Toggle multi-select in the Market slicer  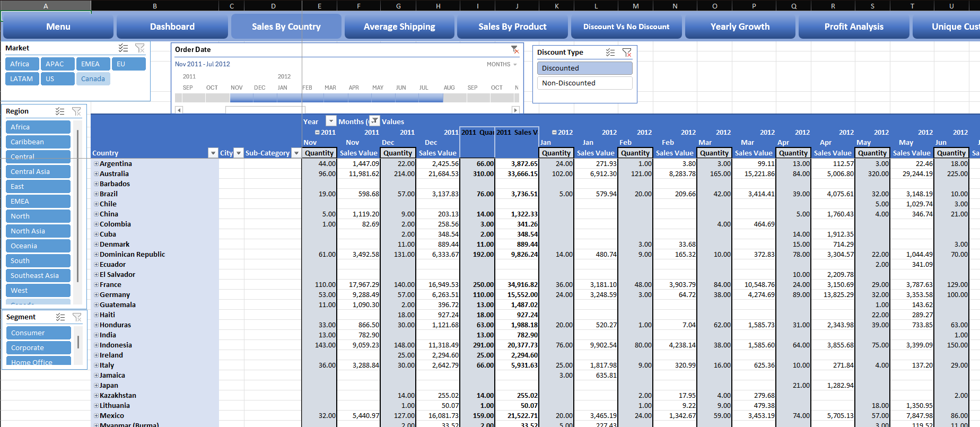click(x=123, y=48)
